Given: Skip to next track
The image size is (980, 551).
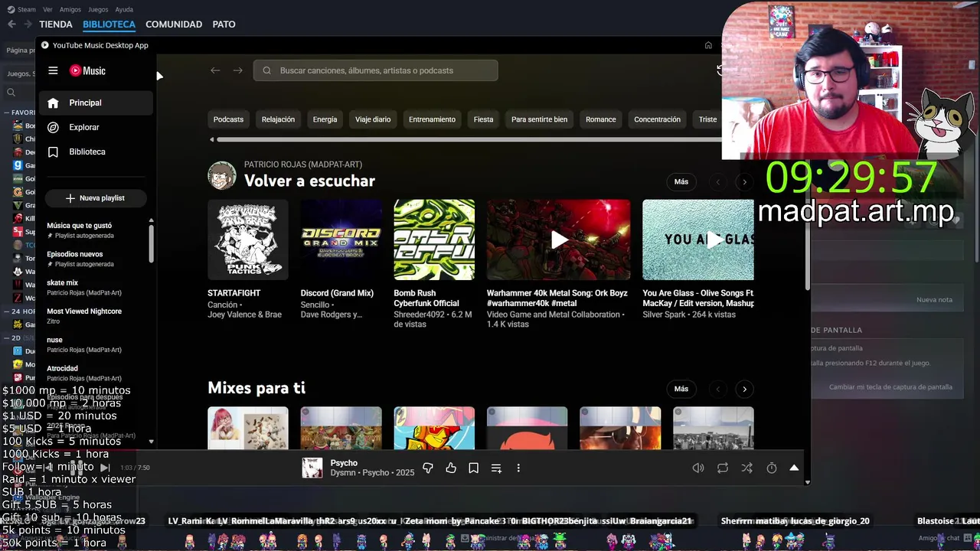Looking at the screenshot, I should [x=105, y=468].
